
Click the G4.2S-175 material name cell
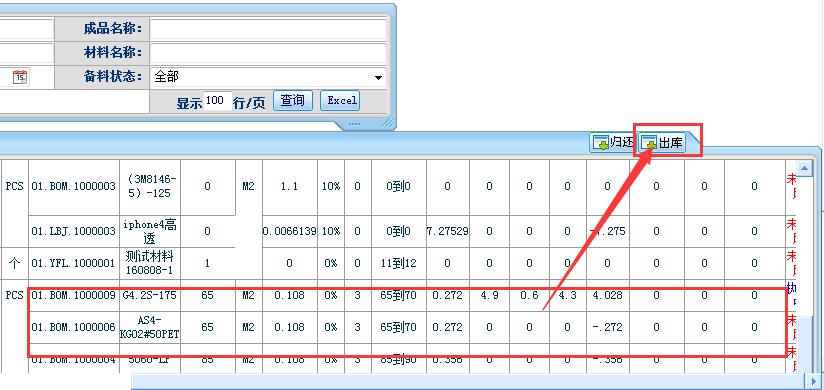150,295
